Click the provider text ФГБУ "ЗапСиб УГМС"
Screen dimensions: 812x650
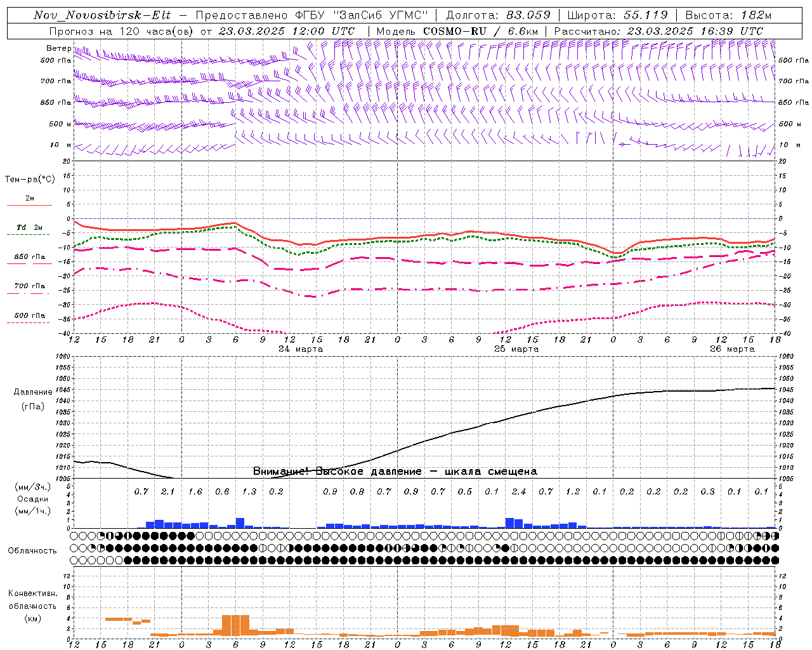(362, 15)
